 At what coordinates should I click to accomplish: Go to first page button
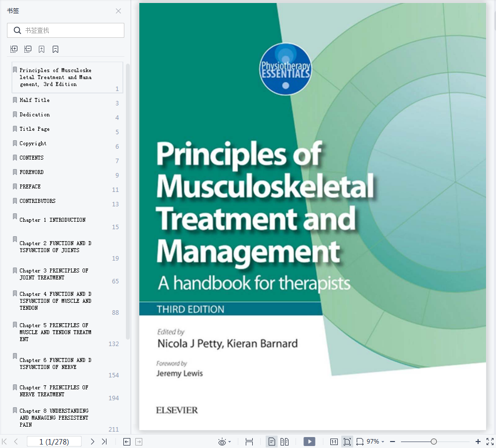pos(4,442)
